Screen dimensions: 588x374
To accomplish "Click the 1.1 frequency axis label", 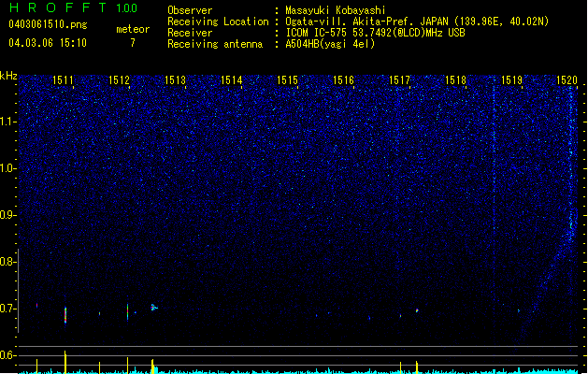I will [x=7, y=122].
